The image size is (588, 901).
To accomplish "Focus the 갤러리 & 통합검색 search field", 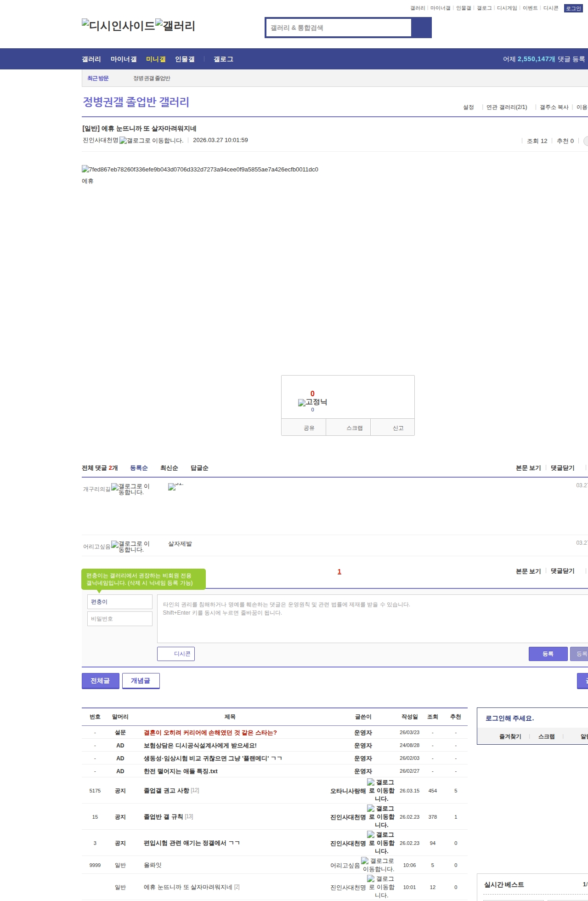I will [x=339, y=28].
